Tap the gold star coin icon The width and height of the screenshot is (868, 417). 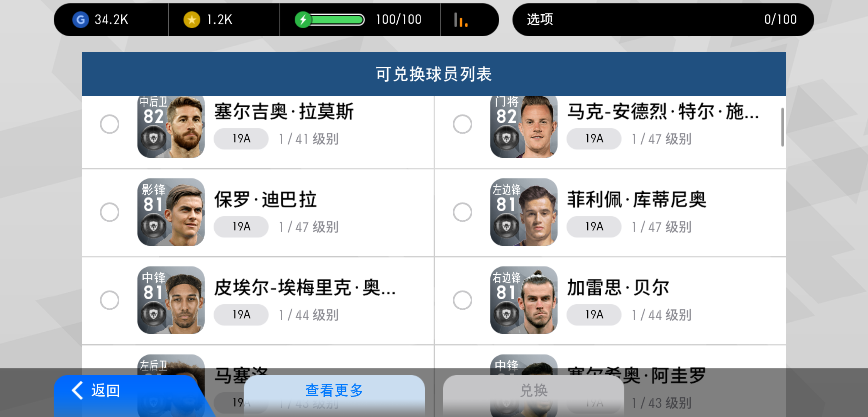coord(192,20)
